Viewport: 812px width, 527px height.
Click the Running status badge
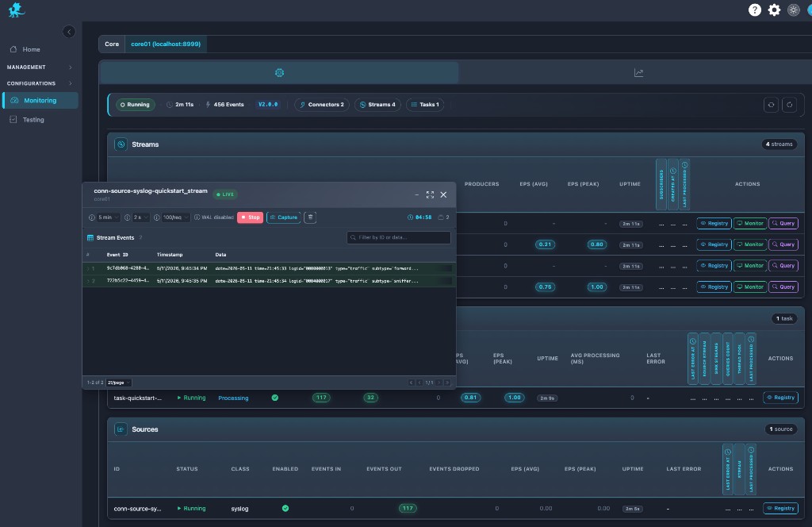pyautogui.click(x=135, y=105)
